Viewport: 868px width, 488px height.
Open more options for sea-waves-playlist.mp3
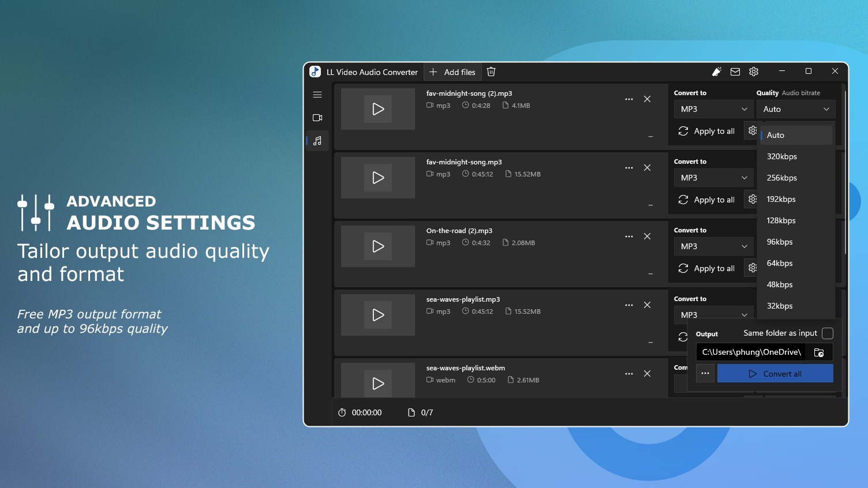pyautogui.click(x=629, y=305)
